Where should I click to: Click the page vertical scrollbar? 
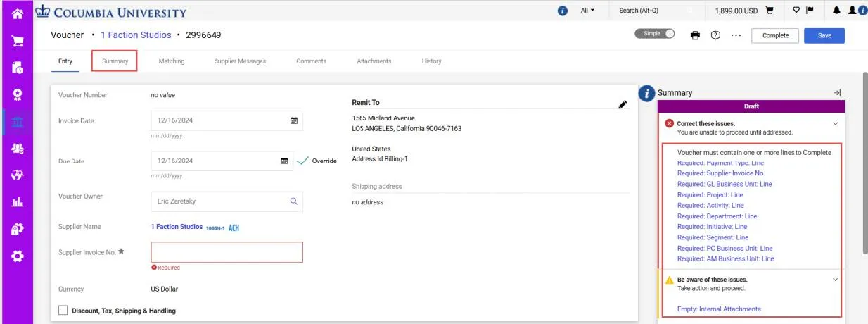click(x=864, y=162)
